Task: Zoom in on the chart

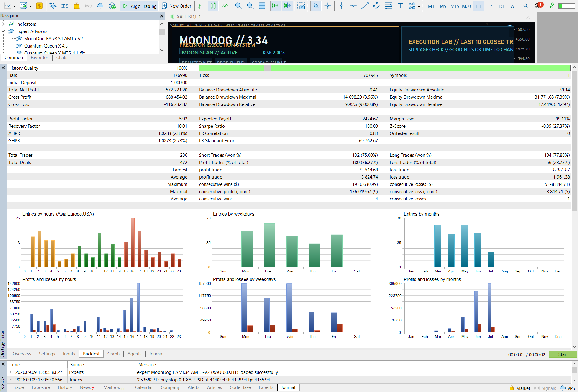Action: pos(238,6)
